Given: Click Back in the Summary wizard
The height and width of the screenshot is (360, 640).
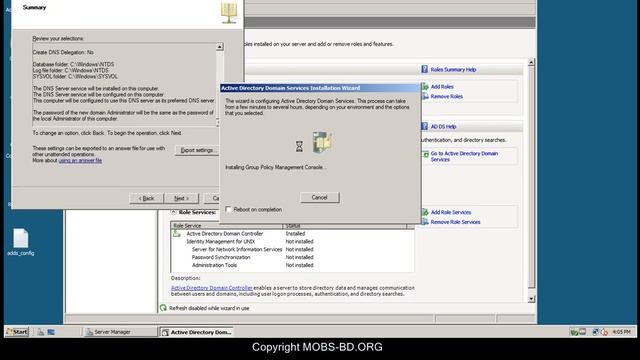Looking at the screenshot, I should (147, 198).
